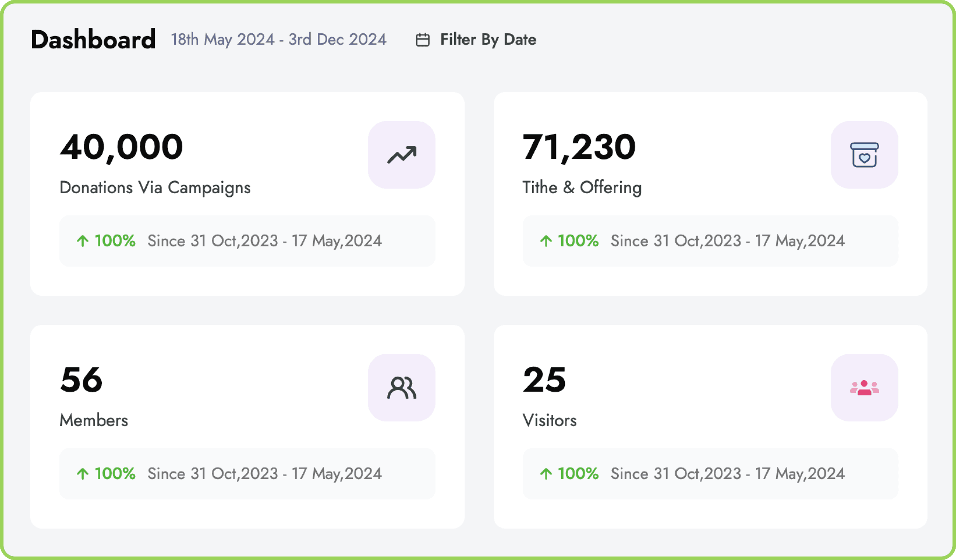Click the trending-up arrow icon for Donations
The image size is (956, 560).
tap(401, 155)
